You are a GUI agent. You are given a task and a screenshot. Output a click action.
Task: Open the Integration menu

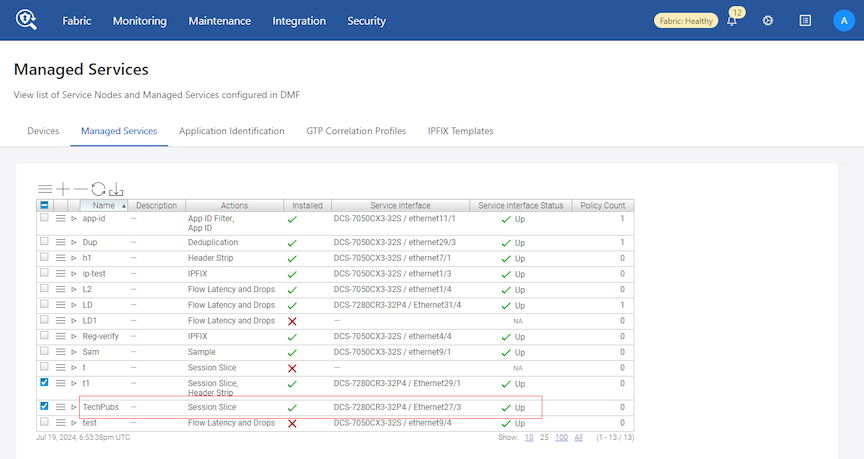point(299,21)
